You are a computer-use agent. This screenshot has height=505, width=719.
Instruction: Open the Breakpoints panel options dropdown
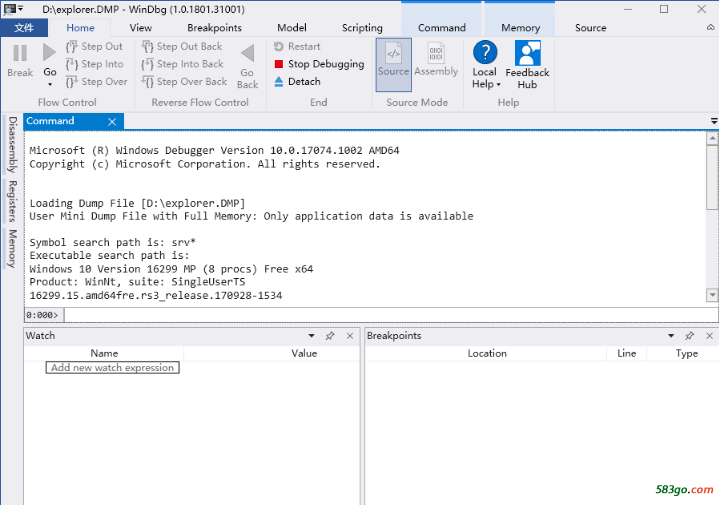tap(671, 336)
